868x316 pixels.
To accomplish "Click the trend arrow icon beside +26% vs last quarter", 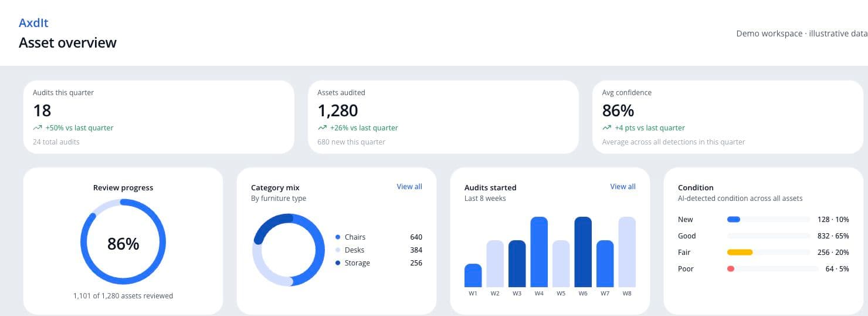I will point(322,127).
